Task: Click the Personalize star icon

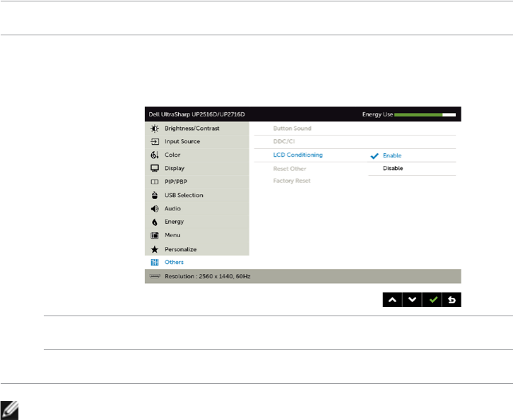Action: tap(155, 249)
